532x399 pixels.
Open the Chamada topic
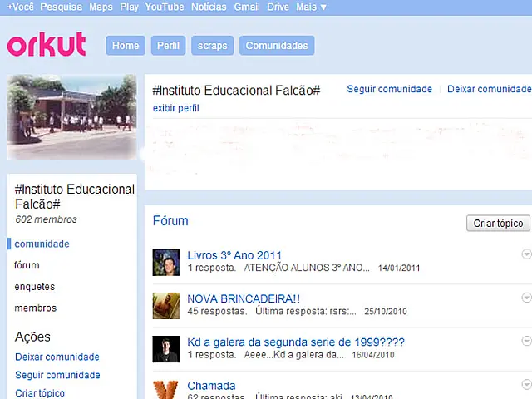(x=211, y=386)
